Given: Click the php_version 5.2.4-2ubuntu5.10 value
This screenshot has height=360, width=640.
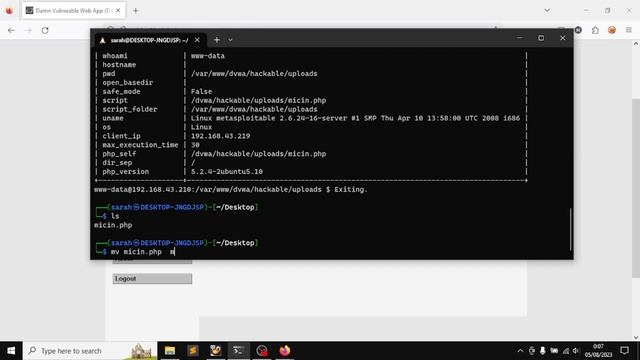Looking at the screenshot, I should (x=227, y=172).
